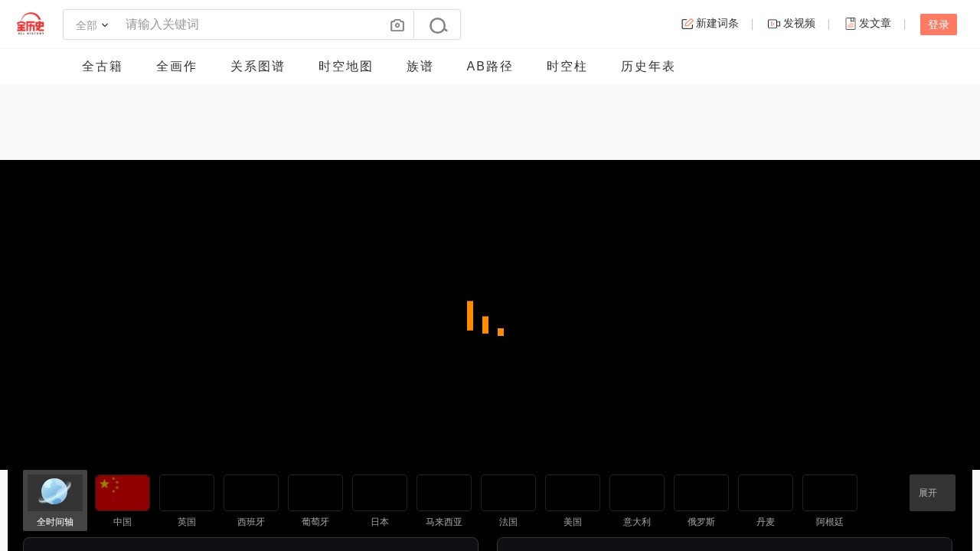Click the 新建词条 create entry icon
This screenshot has height=551, width=980.
pyautogui.click(x=687, y=24)
